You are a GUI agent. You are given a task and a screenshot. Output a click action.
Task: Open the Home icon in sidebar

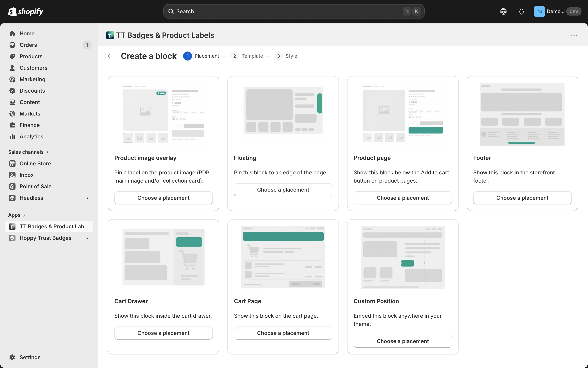point(12,33)
